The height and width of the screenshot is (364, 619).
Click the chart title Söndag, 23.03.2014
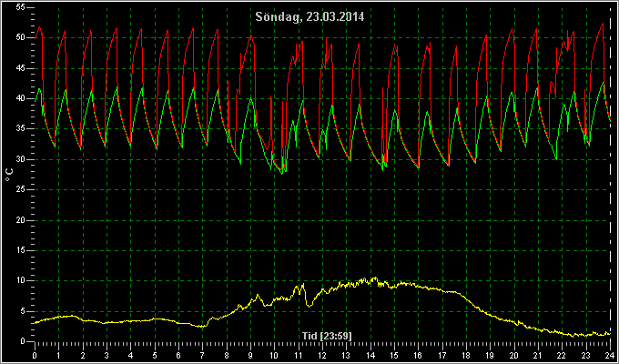click(309, 17)
